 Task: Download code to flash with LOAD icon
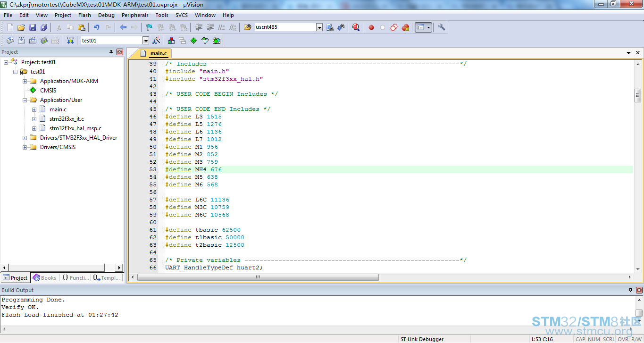(70, 41)
